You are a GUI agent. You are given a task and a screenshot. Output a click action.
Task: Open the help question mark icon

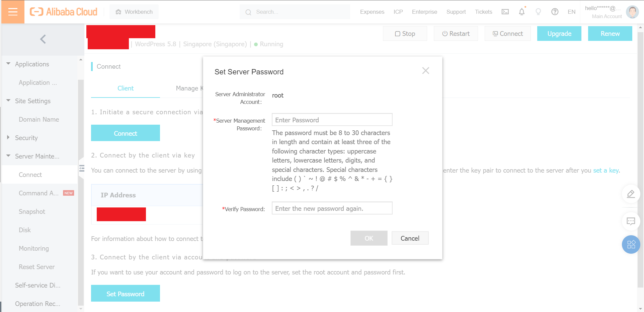pyautogui.click(x=555, y=12)
